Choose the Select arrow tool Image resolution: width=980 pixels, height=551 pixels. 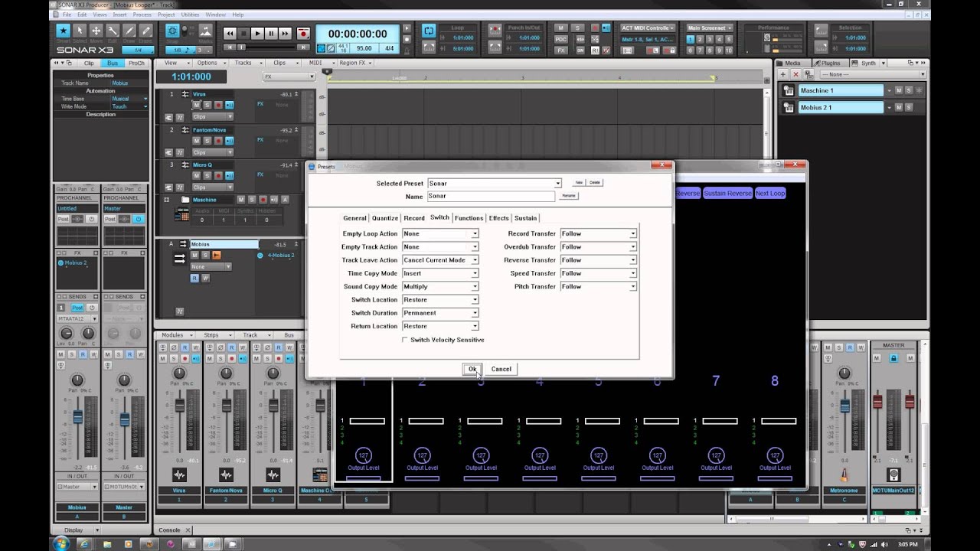(80, 32)
